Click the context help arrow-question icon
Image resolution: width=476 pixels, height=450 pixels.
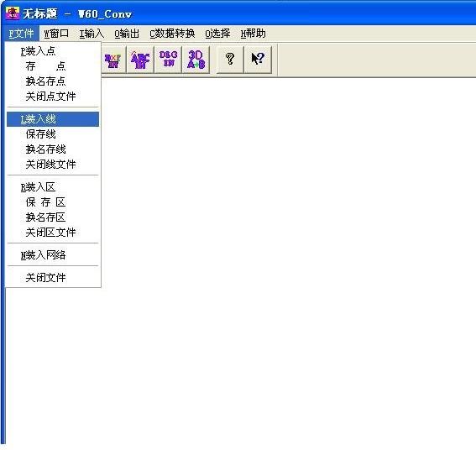(x=258, y=60)
